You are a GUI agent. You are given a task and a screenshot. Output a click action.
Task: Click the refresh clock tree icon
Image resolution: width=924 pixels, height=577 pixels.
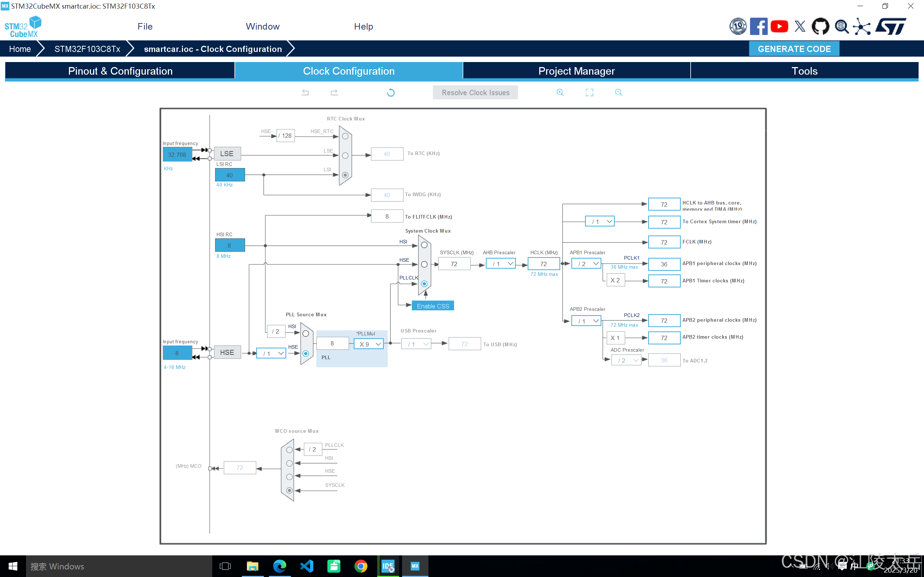tap(391, 92)
